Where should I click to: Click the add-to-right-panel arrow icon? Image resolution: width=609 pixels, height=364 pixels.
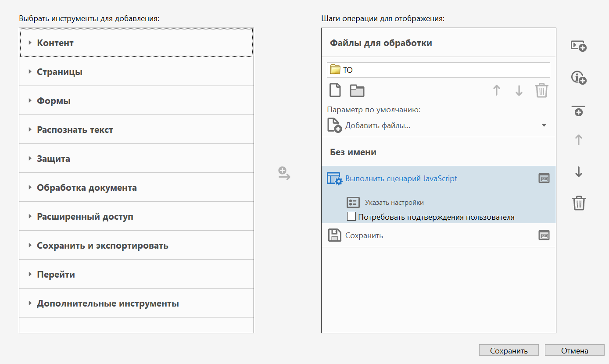coord(284,173)
